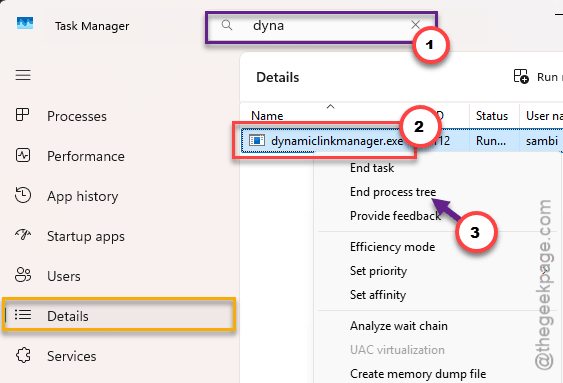Select Efficiency mode menu entry
Viewport: 563px width, 383px height.
tap(392, 247)
